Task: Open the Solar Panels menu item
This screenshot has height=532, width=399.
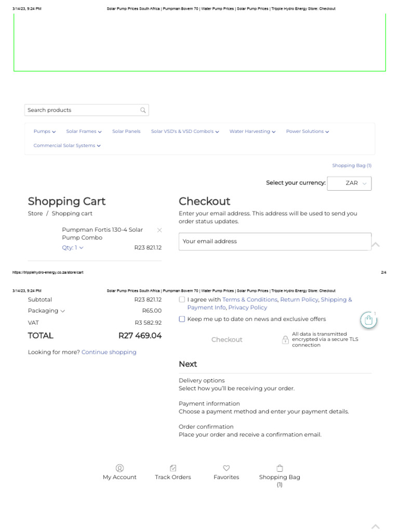Action: click(126, 131)
